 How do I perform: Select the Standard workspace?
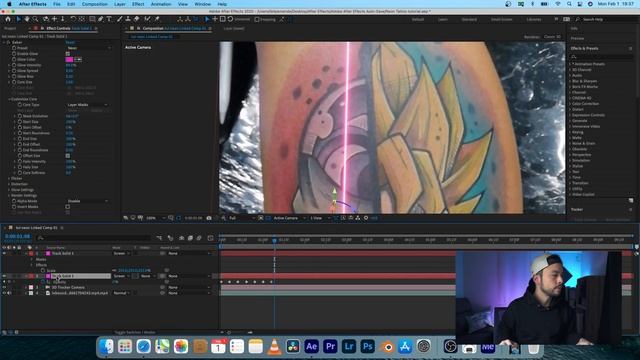(469, 20)
